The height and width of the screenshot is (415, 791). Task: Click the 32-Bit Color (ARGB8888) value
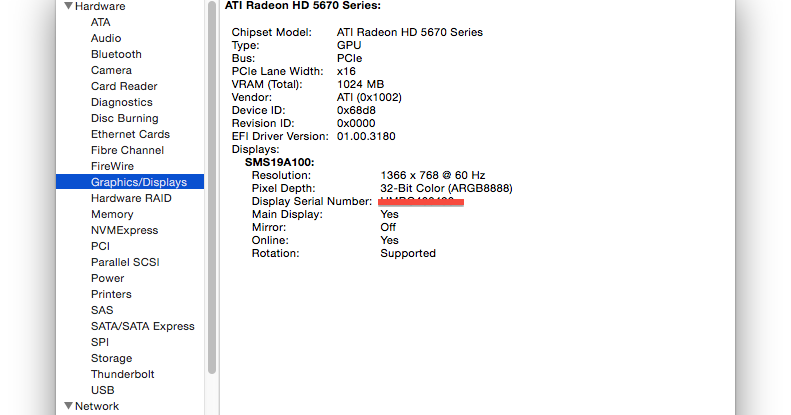446,189
